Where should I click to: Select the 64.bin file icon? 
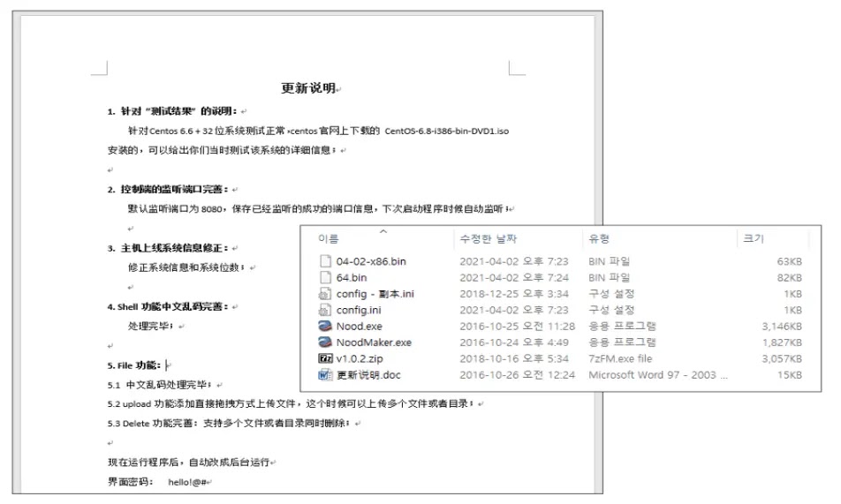point(324,277)
